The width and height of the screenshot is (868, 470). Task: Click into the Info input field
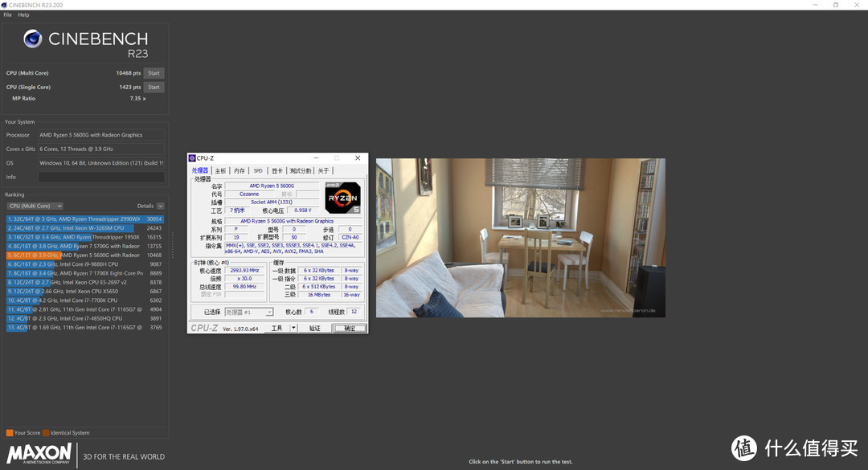tap(100, 177)
